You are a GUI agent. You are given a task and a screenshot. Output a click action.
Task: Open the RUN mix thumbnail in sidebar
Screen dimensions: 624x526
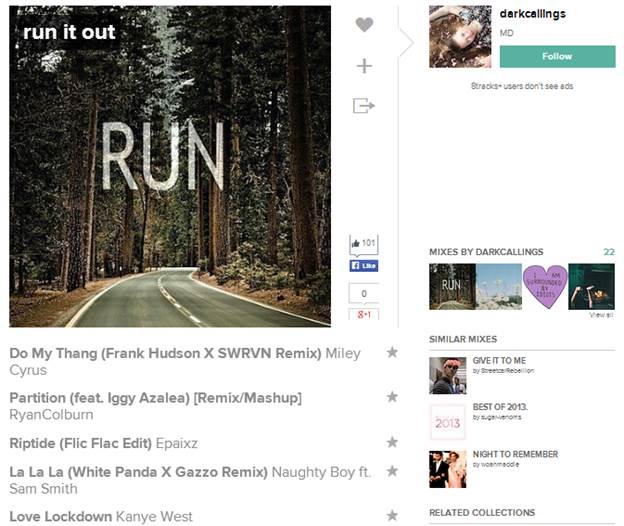pyautogui.click(x=452, y=286)
